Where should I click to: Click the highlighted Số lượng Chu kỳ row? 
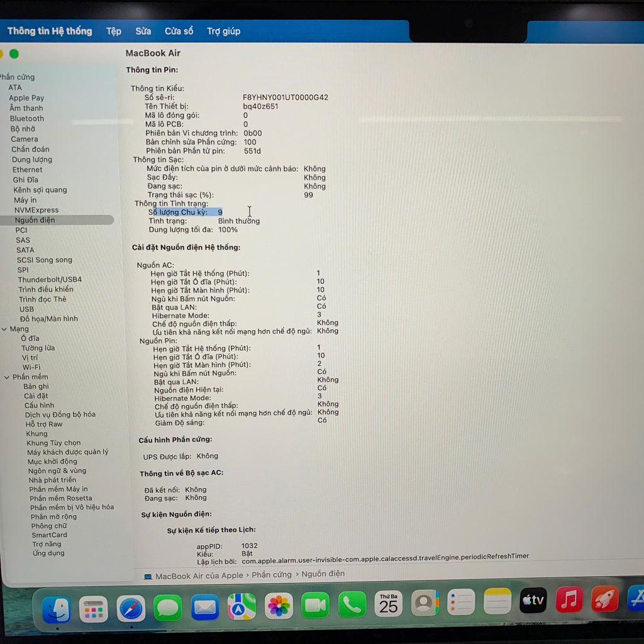186,212
